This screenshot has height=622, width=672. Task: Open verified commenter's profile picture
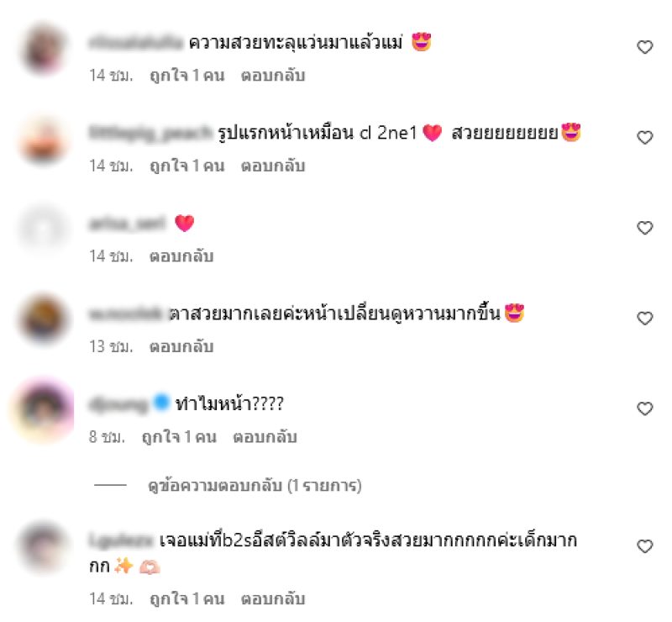pyautogui.click(x=43, y=409)
